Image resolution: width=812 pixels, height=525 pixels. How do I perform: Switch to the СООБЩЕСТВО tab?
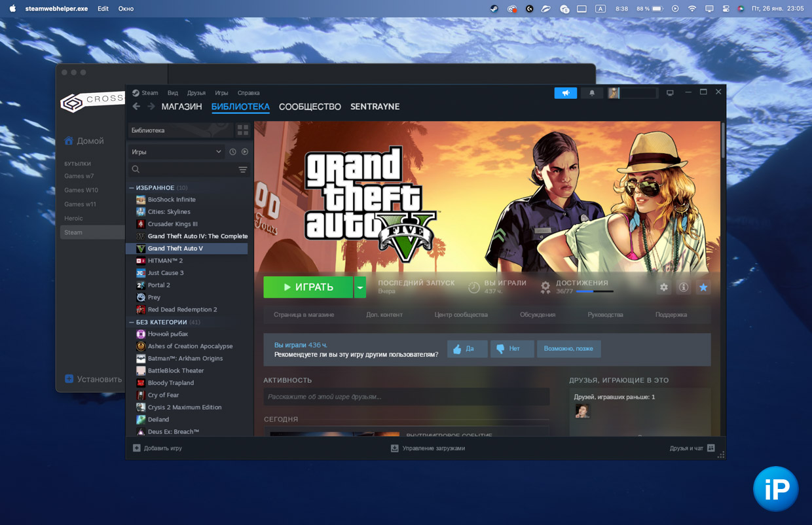click(x=310, y=107)
